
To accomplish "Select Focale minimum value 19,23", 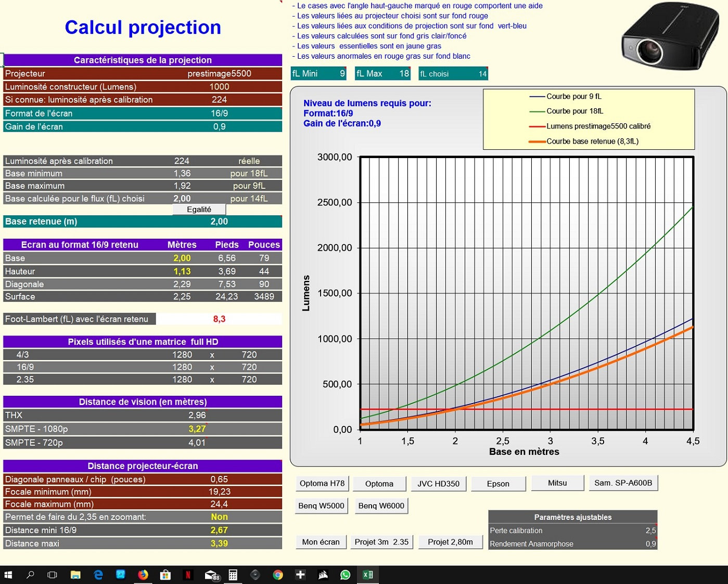I will (x=219, y=491).
